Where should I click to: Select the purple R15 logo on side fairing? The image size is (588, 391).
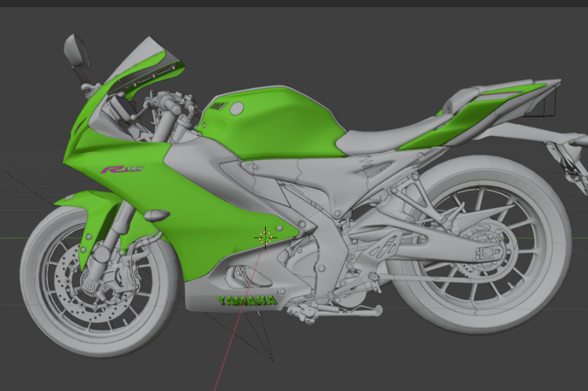click(121, 170)
